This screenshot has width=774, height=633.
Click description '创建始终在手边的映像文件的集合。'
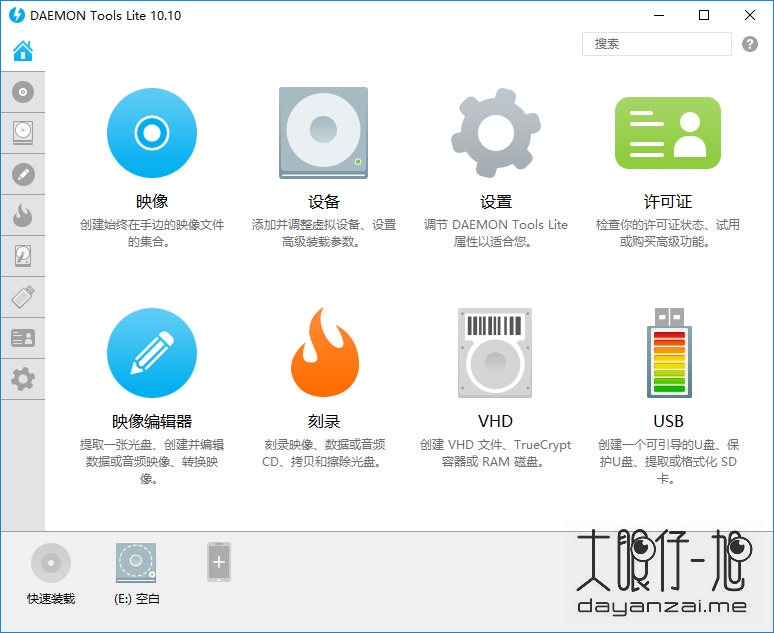click(x=152, y=233)
